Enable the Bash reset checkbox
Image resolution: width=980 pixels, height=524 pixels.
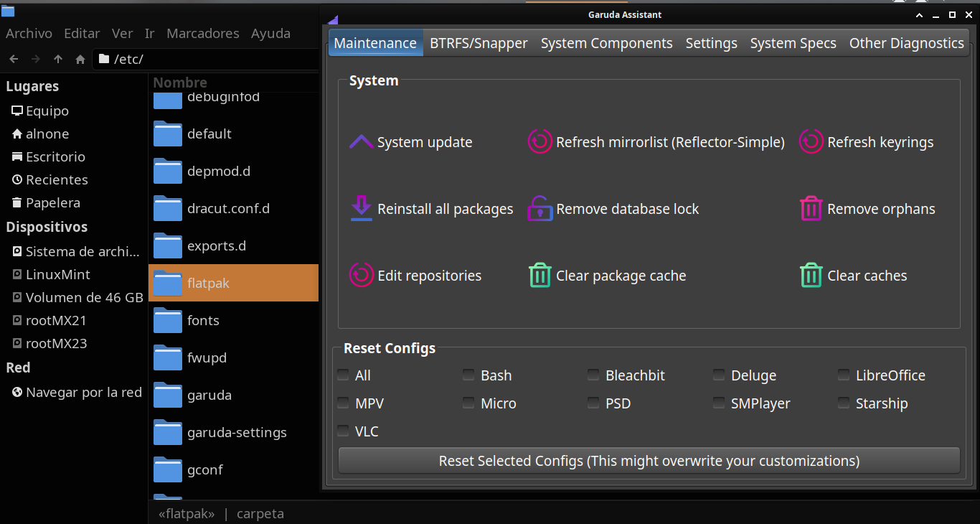tap(468, 375)
